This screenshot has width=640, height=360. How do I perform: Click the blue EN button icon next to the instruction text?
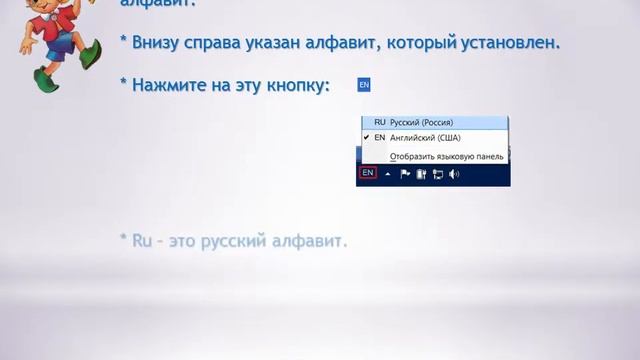pos(364,85)
